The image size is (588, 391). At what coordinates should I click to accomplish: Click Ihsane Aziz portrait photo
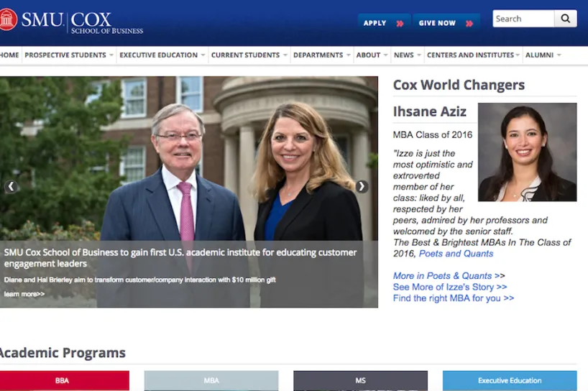coord(527,152)
